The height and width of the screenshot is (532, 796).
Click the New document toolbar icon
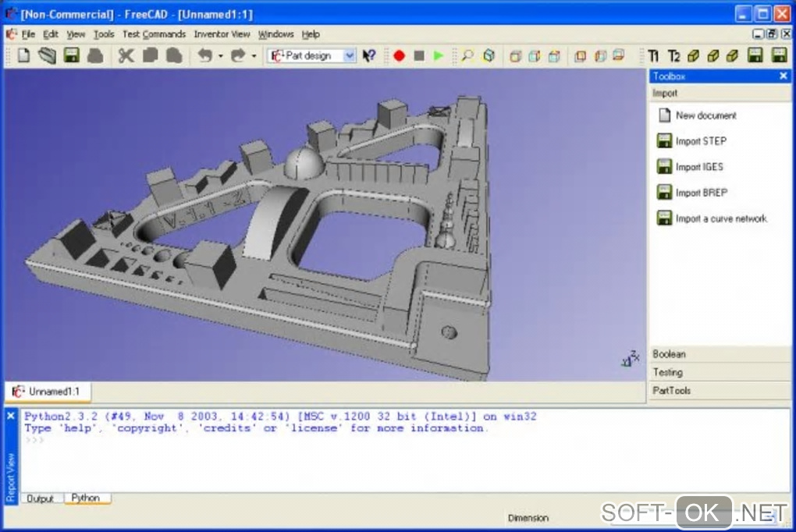pos(23,55)
